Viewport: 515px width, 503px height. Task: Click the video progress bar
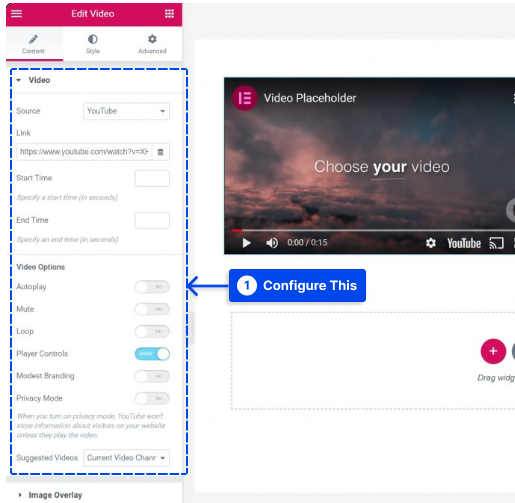(x=373, y=230)
